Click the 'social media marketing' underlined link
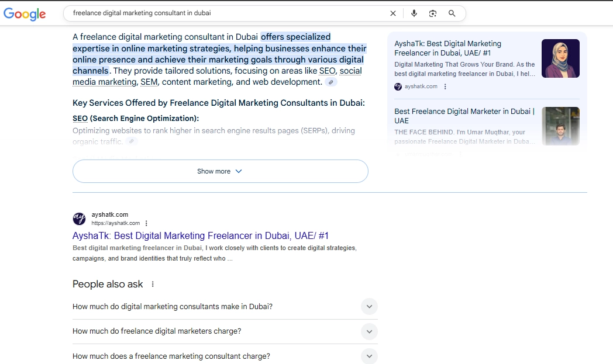The height and width of the screenshot is (364, 613). coord(218,77)
